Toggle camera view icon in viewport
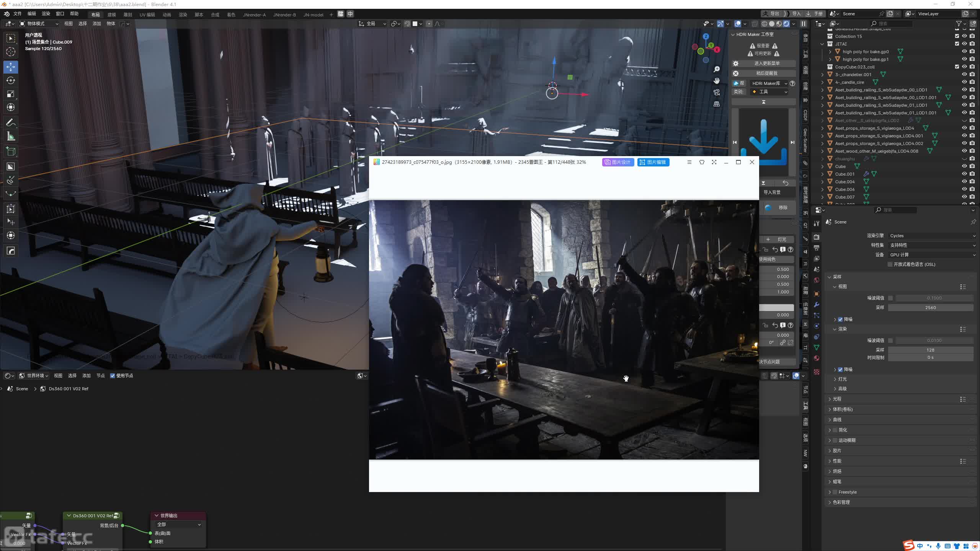 coord(717,92)
